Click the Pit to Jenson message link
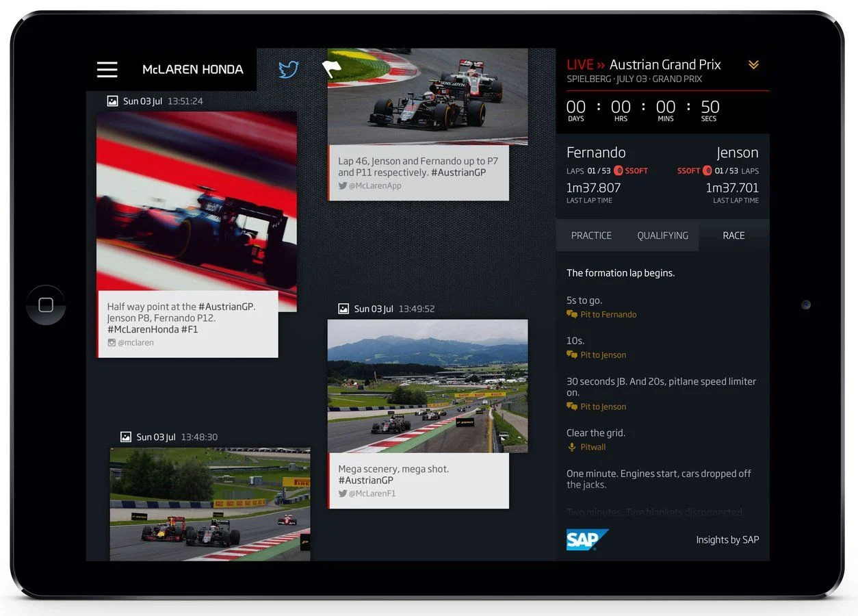 pos(602,355)
